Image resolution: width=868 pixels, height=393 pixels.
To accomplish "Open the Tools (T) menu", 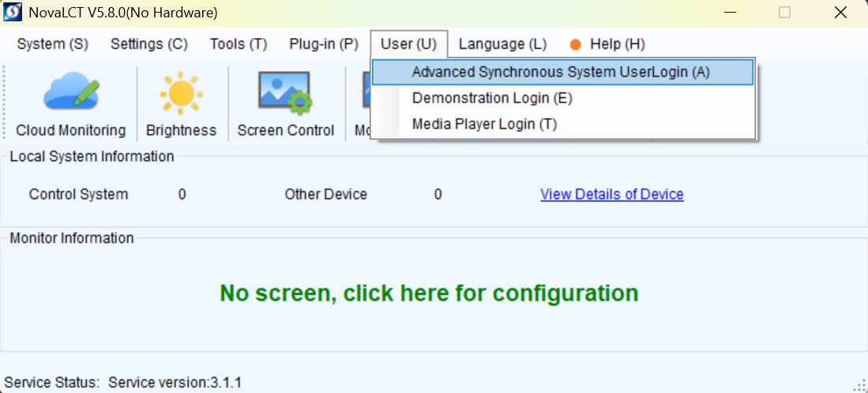I will click(239, 44).
